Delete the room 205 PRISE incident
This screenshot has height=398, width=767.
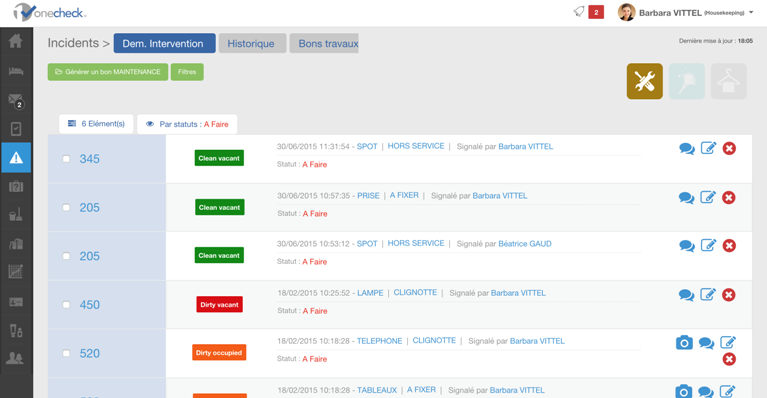(729, 198)
